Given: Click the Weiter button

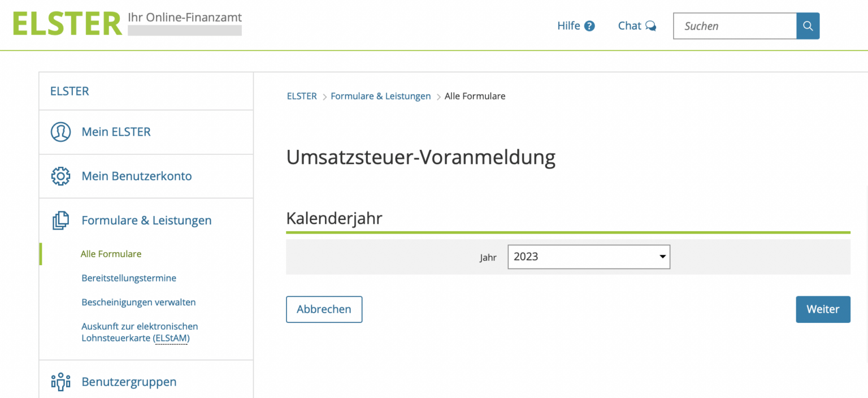Looking at the screenshot, I should 823,309.
